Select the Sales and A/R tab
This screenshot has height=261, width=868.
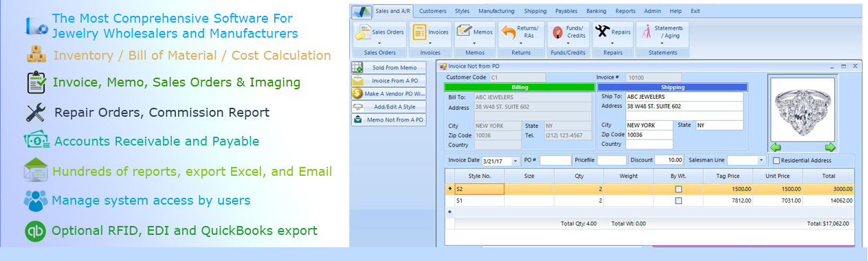pos(393,11)
